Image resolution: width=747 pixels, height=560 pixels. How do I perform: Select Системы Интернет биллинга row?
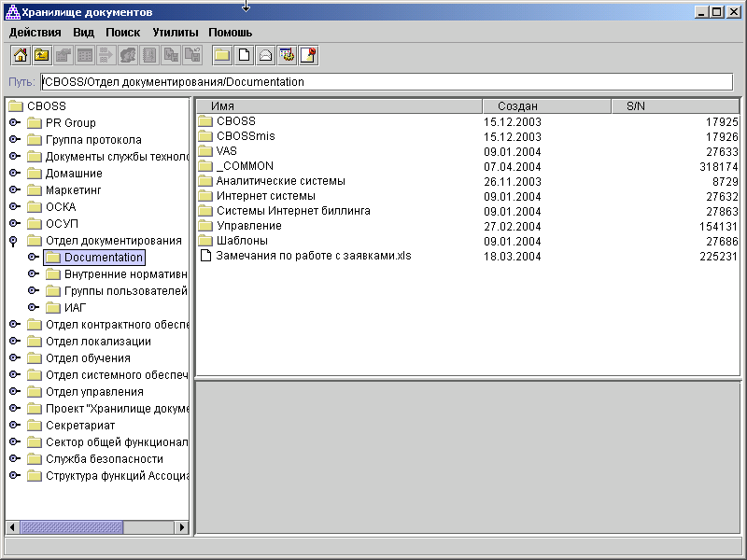pos(468,211)
